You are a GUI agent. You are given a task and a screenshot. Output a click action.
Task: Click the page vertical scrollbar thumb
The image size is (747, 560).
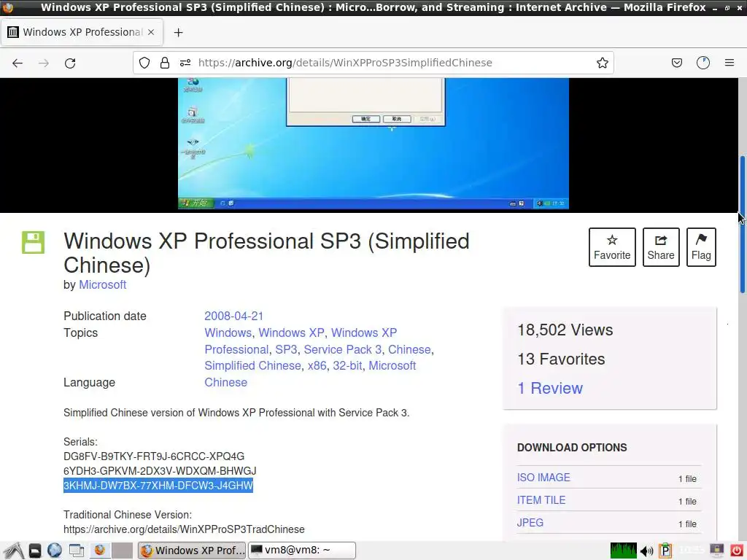pos(742,225)
